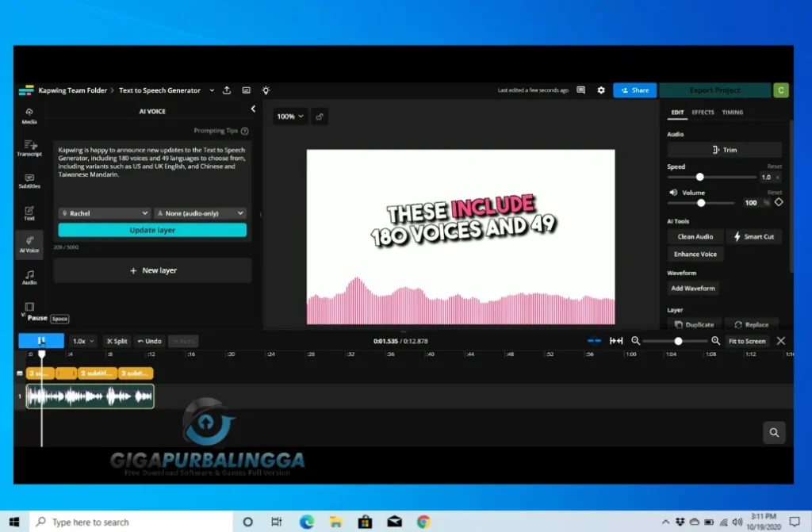The image size is (812, 532).
Task: Open the None audio-only dropdown
Action: pyautogui.click(x=200, y=212)
